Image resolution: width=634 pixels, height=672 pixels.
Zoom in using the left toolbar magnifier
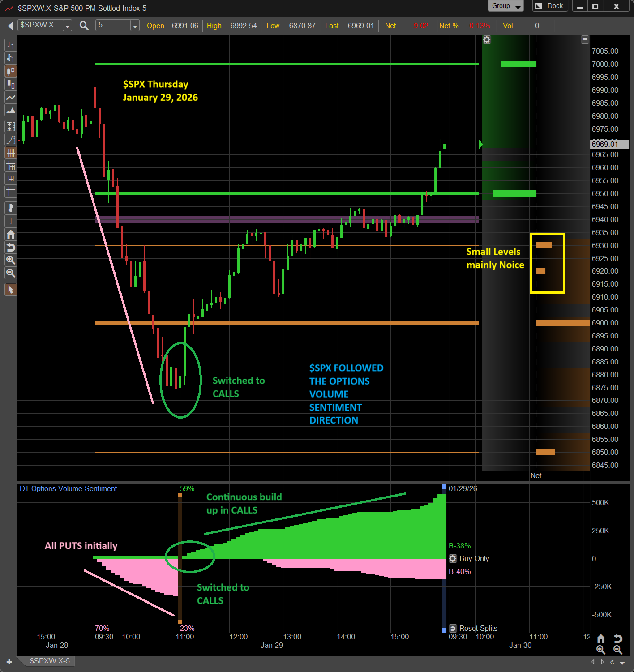coord(11,260)
